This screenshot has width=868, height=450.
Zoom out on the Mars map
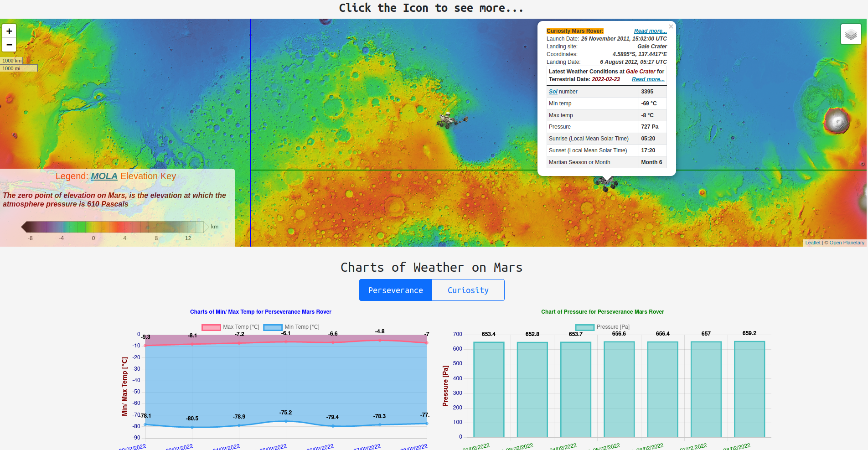pyautogui.click(x=9, y=45)
